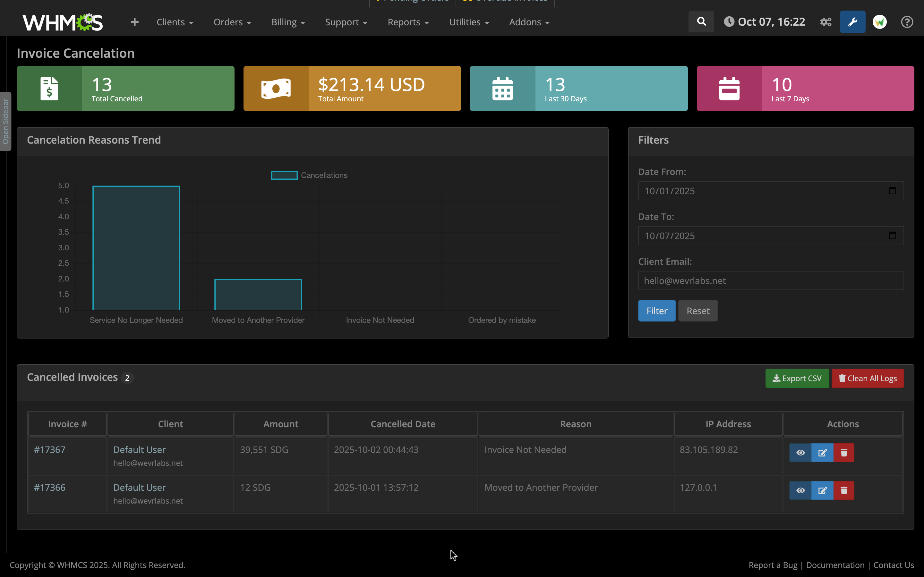View invoice #17367 details eye icon
Viewport: 924px width, 577px height.
(801, 453)
